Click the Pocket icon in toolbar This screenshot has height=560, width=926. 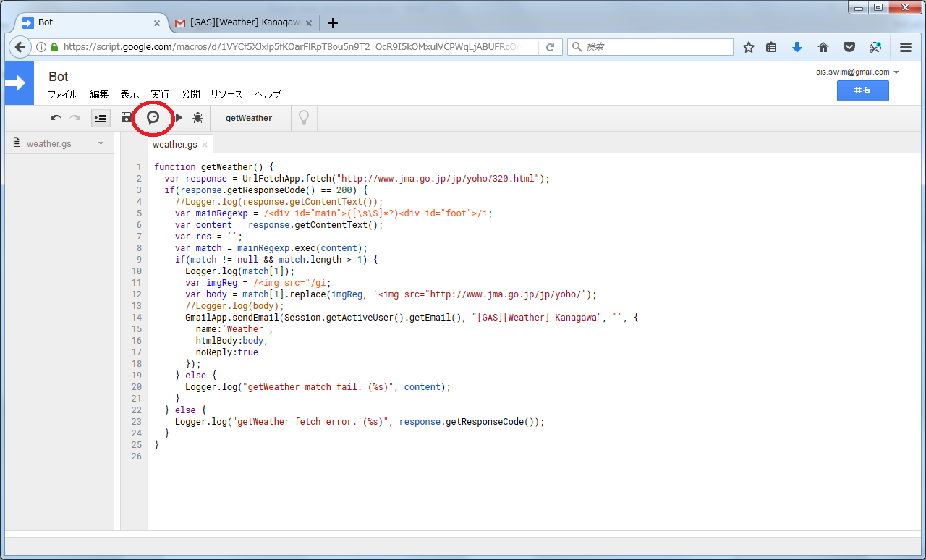tap(849, 47)
